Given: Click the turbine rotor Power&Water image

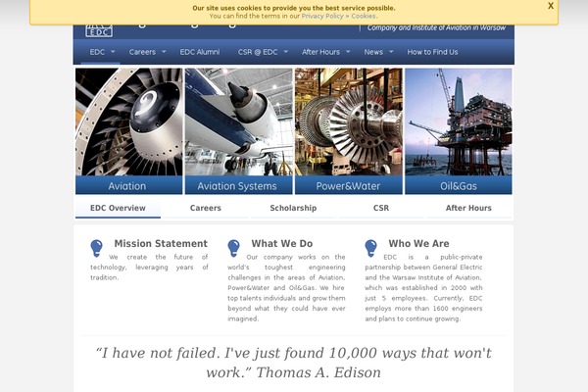Looking at the screenshot, I should tap(349, 122).
